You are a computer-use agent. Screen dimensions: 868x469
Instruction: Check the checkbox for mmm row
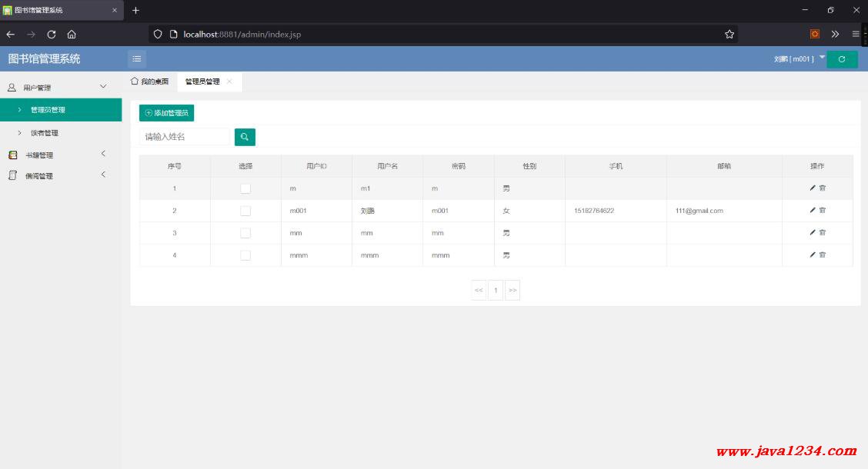245,255
